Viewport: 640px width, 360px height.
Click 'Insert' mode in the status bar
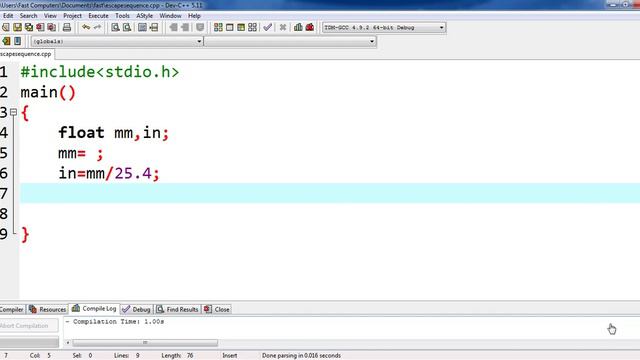coord(229,356)
